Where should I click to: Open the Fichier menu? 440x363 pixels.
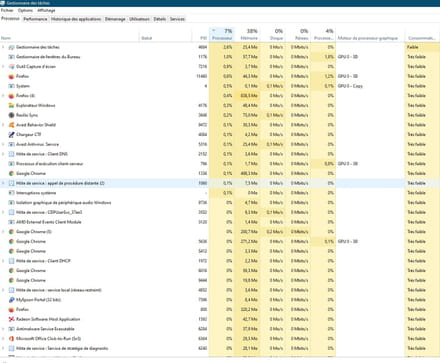click(x=7, y=10)
